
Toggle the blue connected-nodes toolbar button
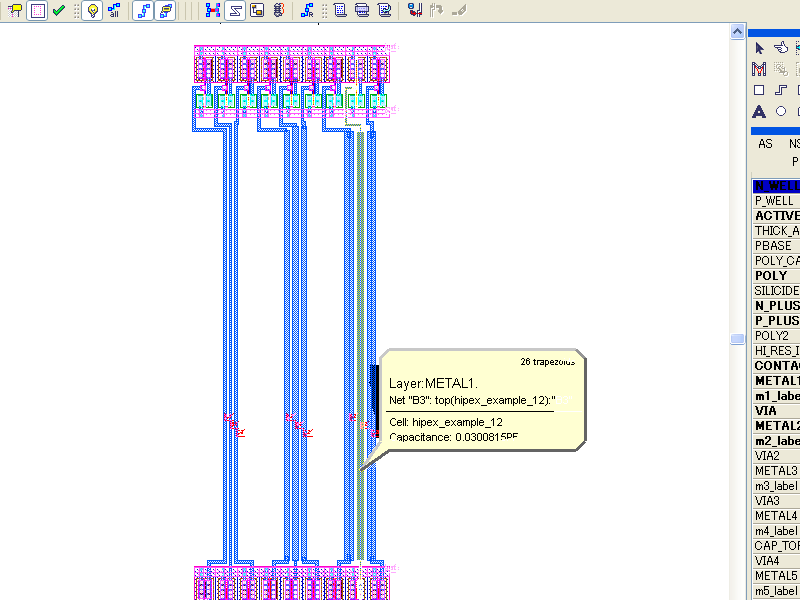coord(143,11)
